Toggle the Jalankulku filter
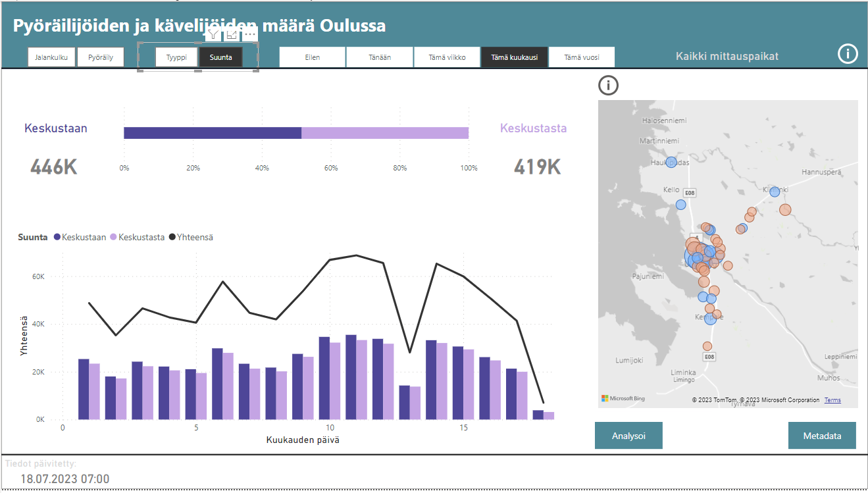The width and height of the screenshot is (868, 493). pyautogui.click(x=51, y=57)
